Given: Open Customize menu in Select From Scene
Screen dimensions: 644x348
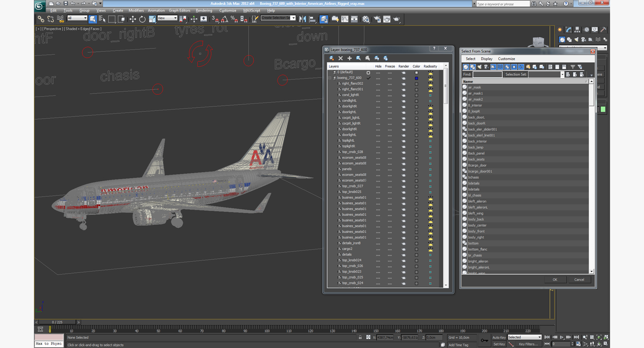Looking at the screenshot, I should pyautogui.click(x=506, y=59).
